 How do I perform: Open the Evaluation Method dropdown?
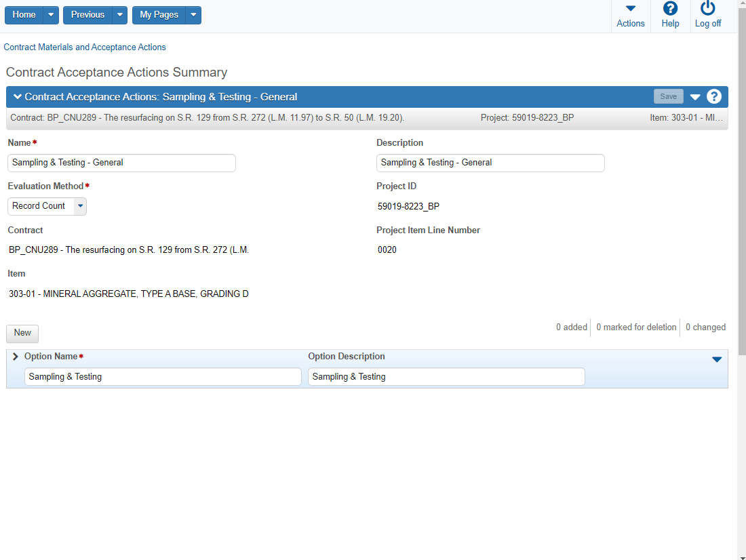(x=80, y=206)
